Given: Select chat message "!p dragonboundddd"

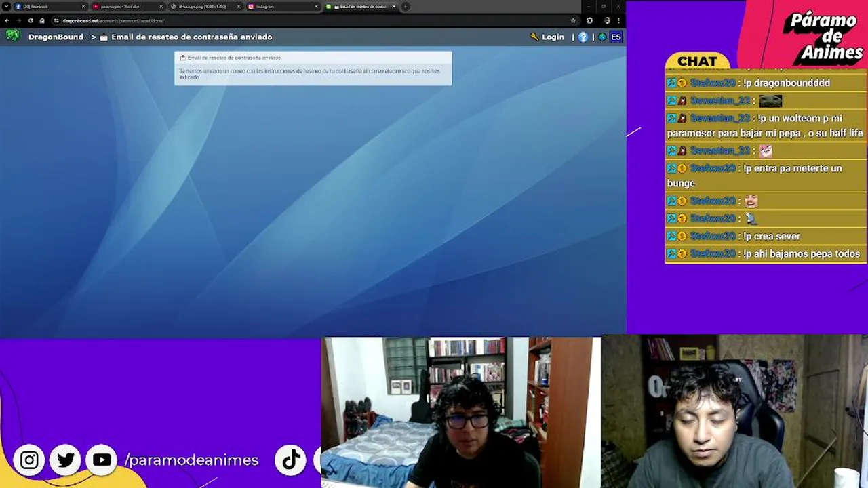Looking at the screenshot, I should coord(787,83).
